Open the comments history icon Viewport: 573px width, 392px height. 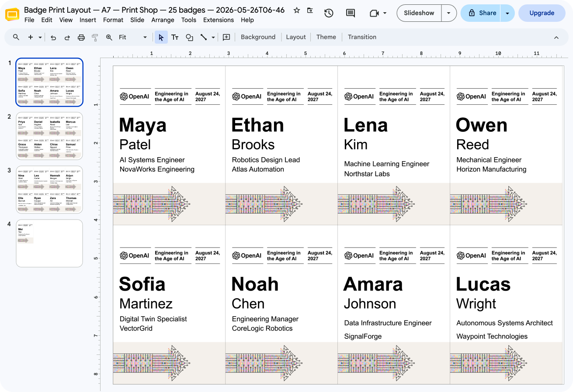coord(350,13)
